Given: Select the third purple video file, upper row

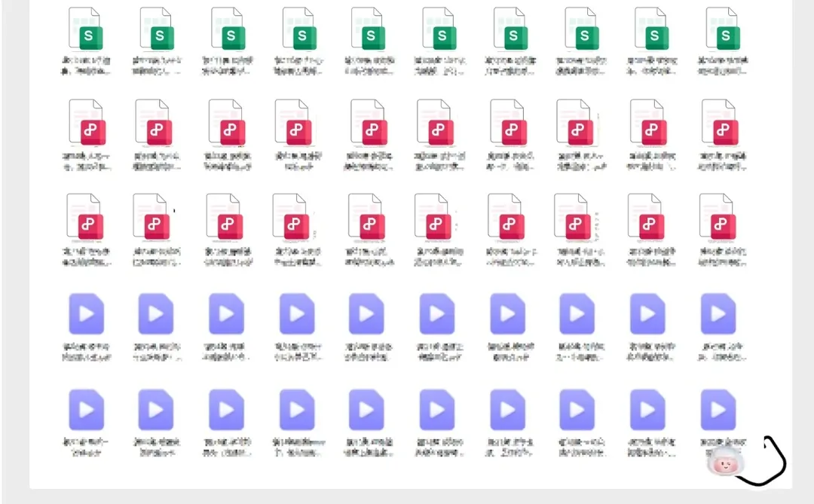Looking at the screenshot, I should [226, 313].
